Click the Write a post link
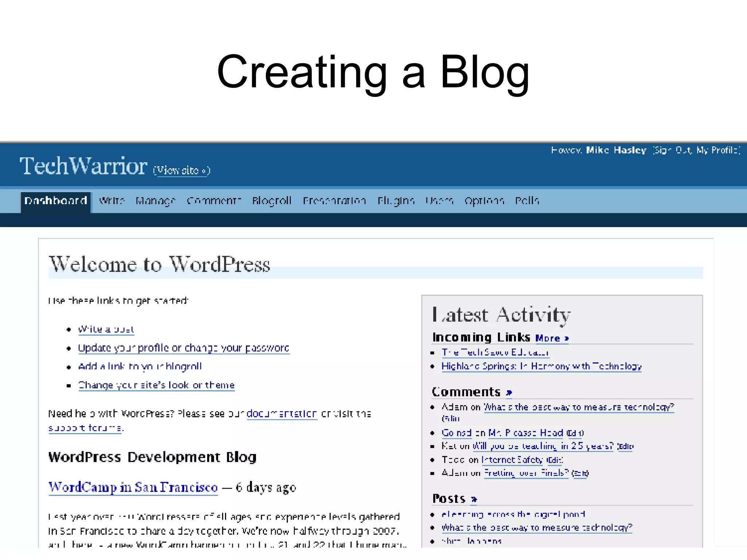The width and height of the screenshot is (747, 560). pos(106,329)
